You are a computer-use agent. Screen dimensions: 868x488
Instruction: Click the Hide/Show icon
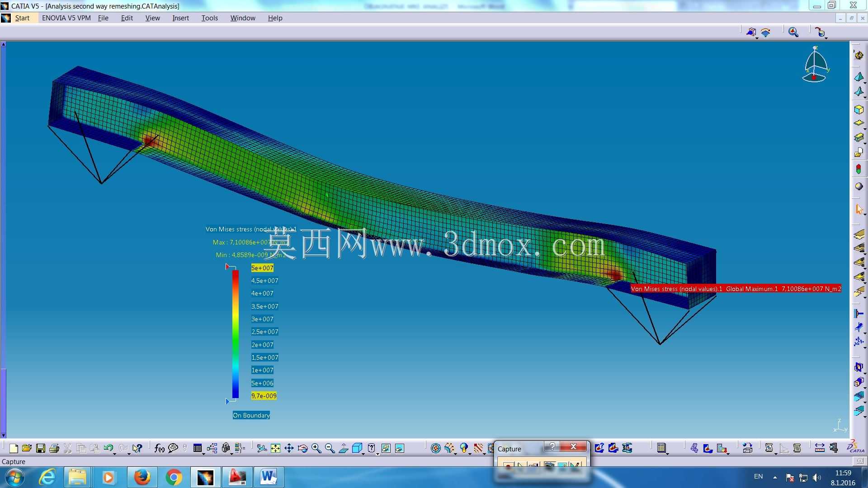[x=386, y=448]
